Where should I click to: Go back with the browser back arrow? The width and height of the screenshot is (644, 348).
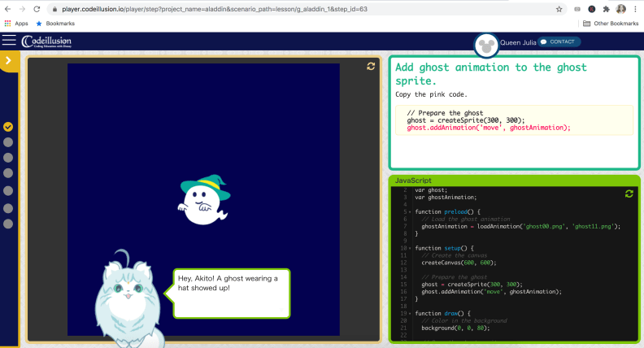click(x=7, y=9)
